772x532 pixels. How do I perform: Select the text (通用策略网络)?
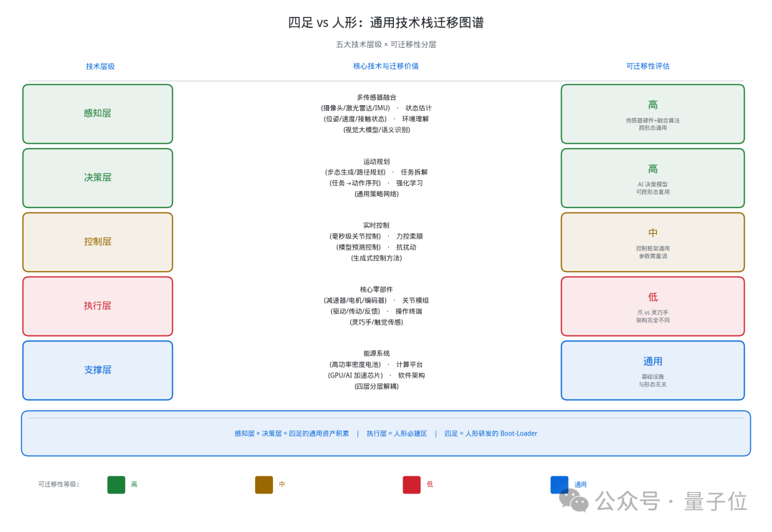click(377, 194)
